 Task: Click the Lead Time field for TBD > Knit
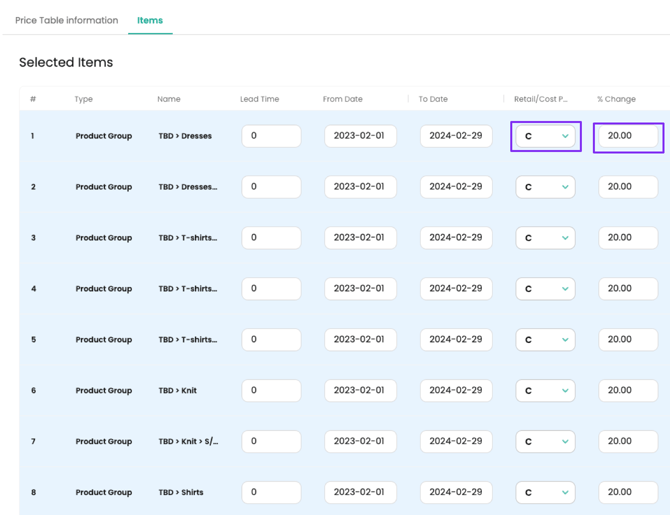271,391
